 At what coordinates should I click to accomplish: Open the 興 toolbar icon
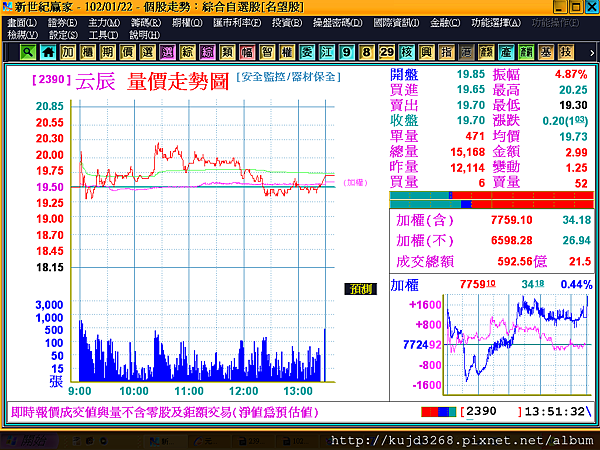point(426,52)
